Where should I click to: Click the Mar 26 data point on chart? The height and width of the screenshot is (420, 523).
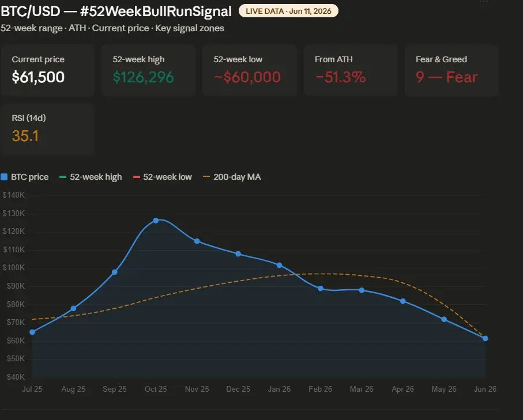pyautogui.click(x=362, y=290)
